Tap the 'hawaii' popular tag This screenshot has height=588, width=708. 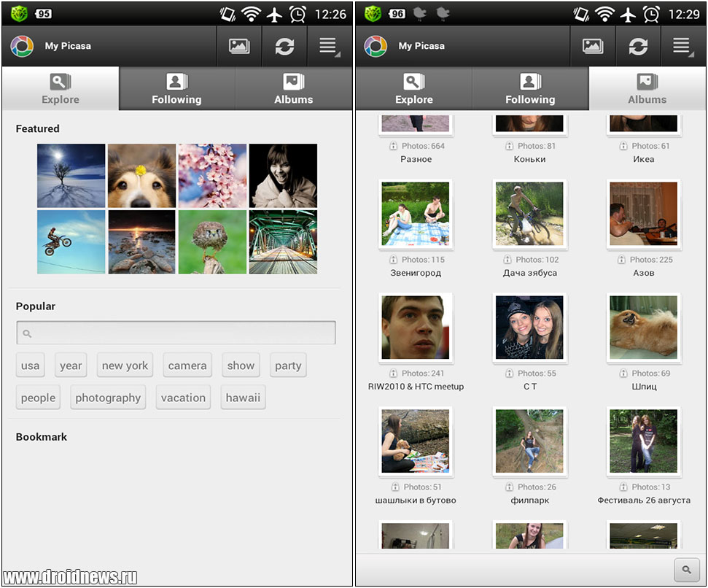(243, 398)
